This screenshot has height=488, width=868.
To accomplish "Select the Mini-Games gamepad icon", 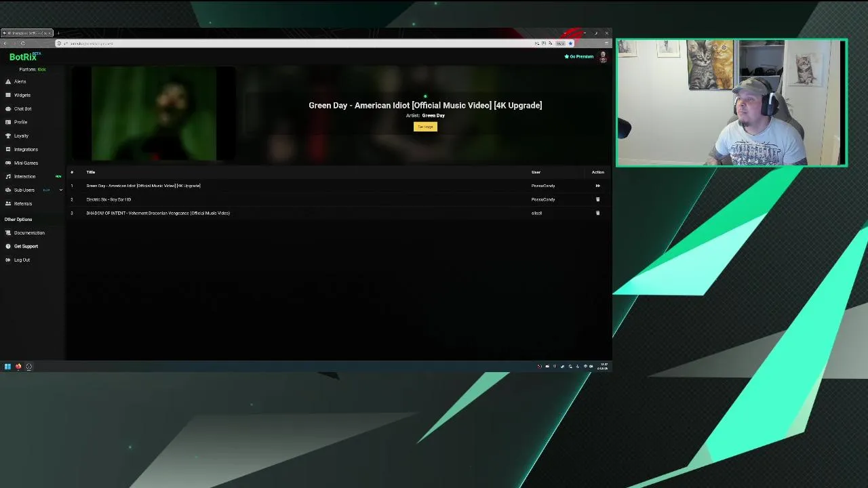I will 8,163.
